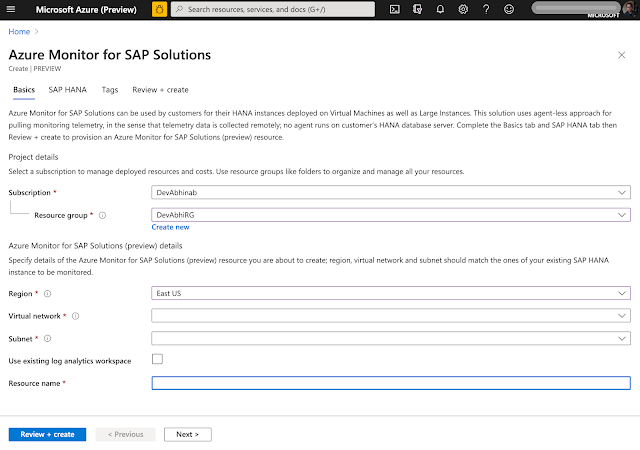The height and width of the screenshot is (450, 640).
Task: Click the yellow preview bug icon
Action: [159, 9]
